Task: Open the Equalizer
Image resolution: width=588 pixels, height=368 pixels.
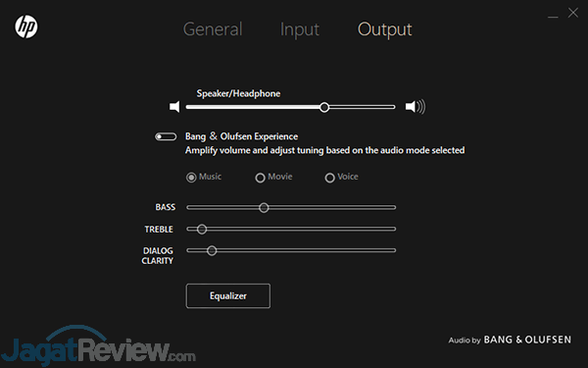Action: (x=228, y=296)
